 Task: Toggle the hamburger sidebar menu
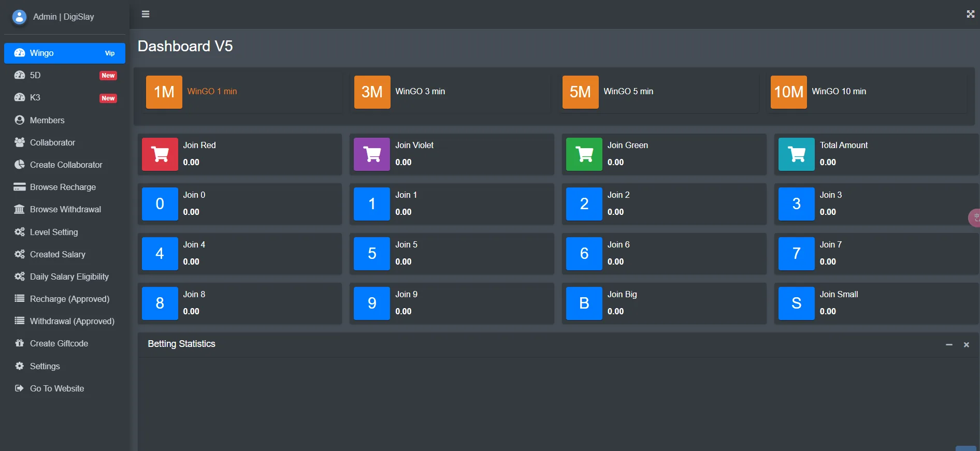coord(146,14)
